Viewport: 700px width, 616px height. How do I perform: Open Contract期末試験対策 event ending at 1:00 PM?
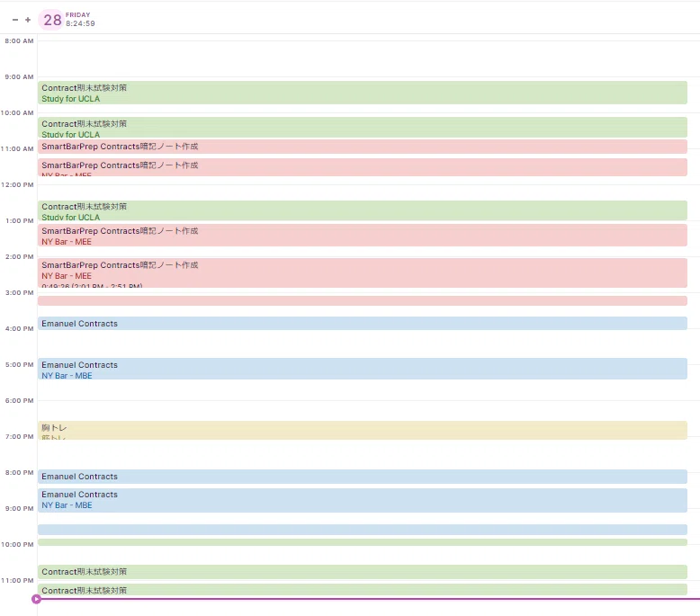pos(362,210)
